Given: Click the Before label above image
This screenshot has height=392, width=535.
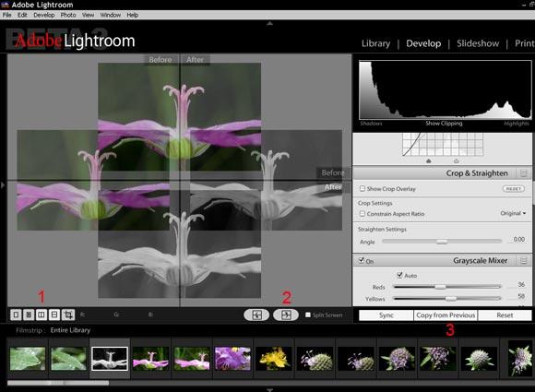Looking at the screenshot, I should tap(160, 59).
